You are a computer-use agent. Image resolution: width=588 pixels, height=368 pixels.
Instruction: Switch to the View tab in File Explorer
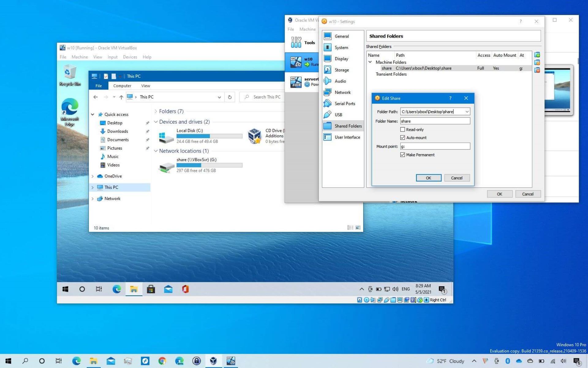click(145, 86)
